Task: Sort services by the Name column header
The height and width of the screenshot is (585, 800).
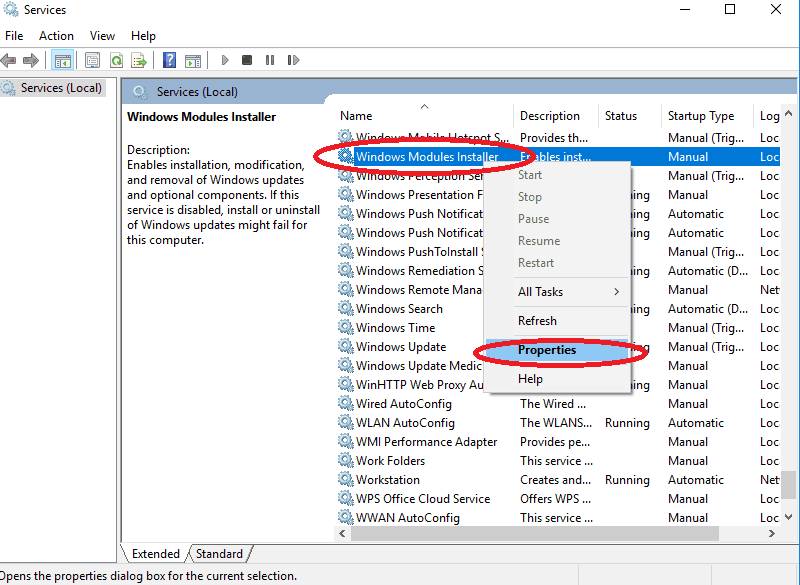Action: click(355, 115)
